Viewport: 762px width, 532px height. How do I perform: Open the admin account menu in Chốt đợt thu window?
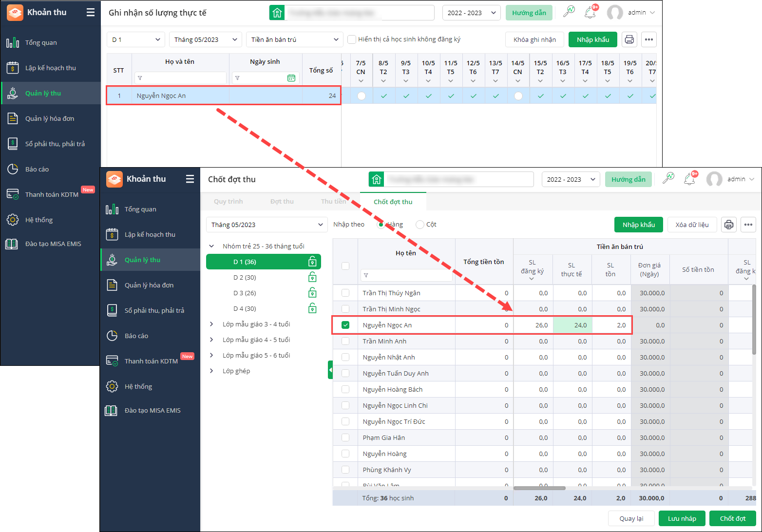pyautogui.click(x=731, y=179)
